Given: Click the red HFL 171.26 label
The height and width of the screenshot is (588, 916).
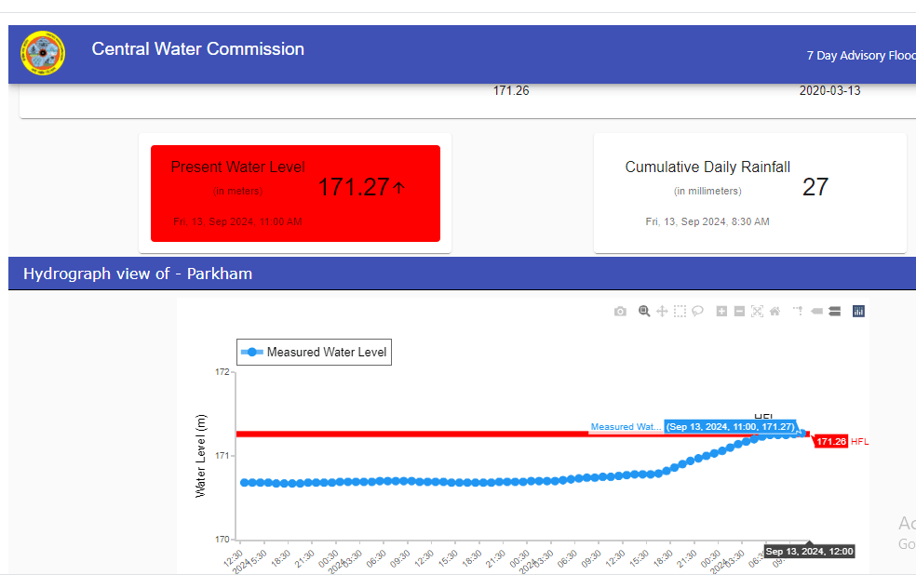Looking at the screenshot, I should [x=830, y=442].
